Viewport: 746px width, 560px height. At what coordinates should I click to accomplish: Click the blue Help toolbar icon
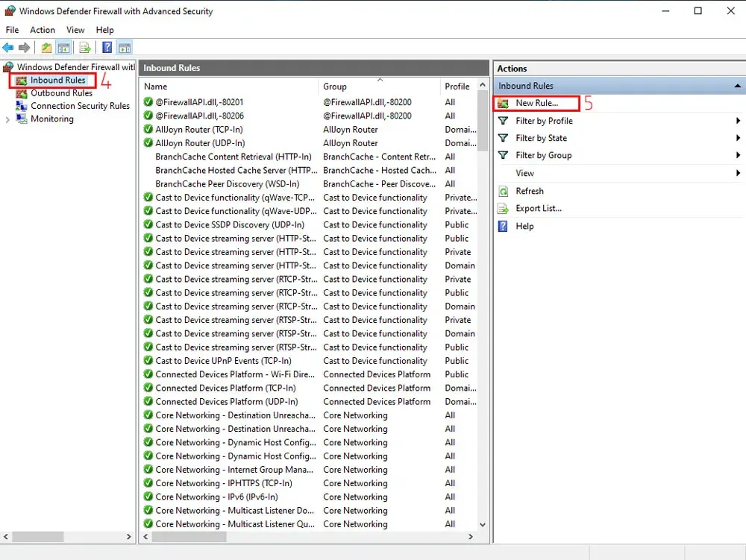click(x=107, y=48)
